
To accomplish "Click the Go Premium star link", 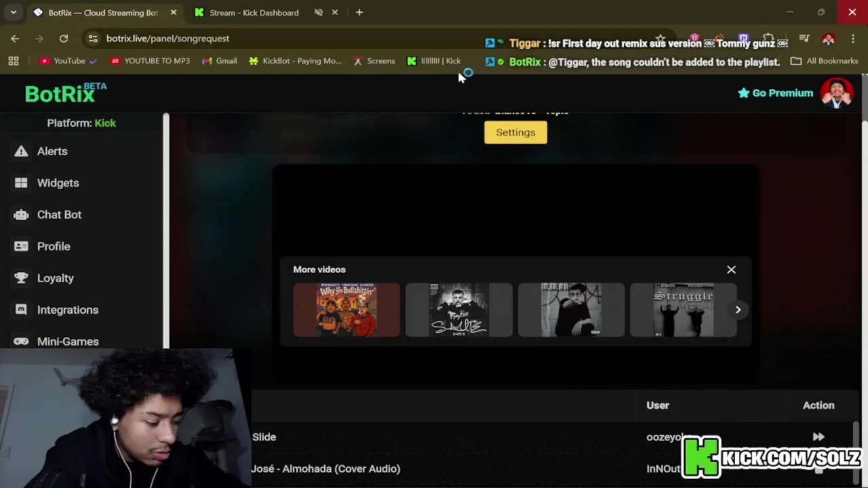I will (775, 93).
